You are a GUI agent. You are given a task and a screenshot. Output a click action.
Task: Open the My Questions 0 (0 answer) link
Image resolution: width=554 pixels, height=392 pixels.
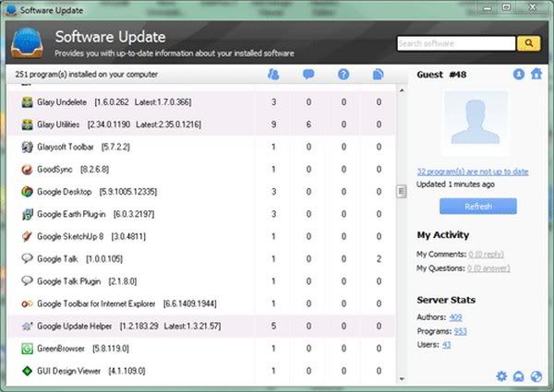[x=488, y=268]
